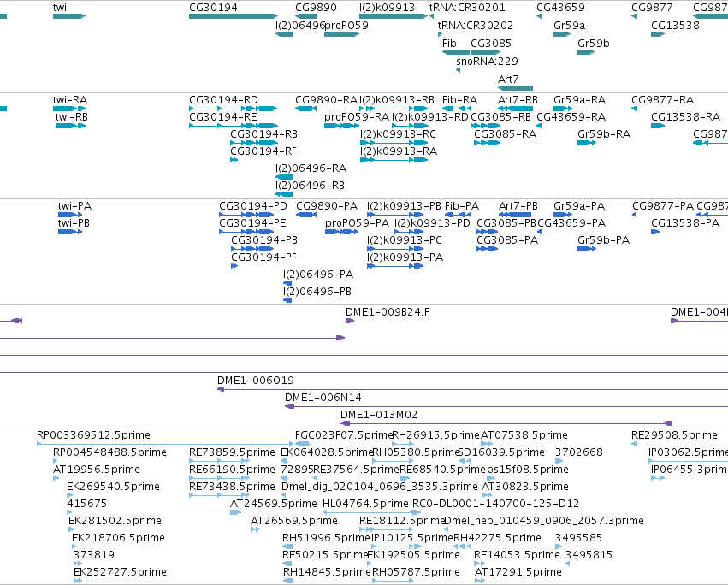Viewport: 728px width, 585px height.
Task: Select protein l(2)06496-PB
Action: (287, 300)
